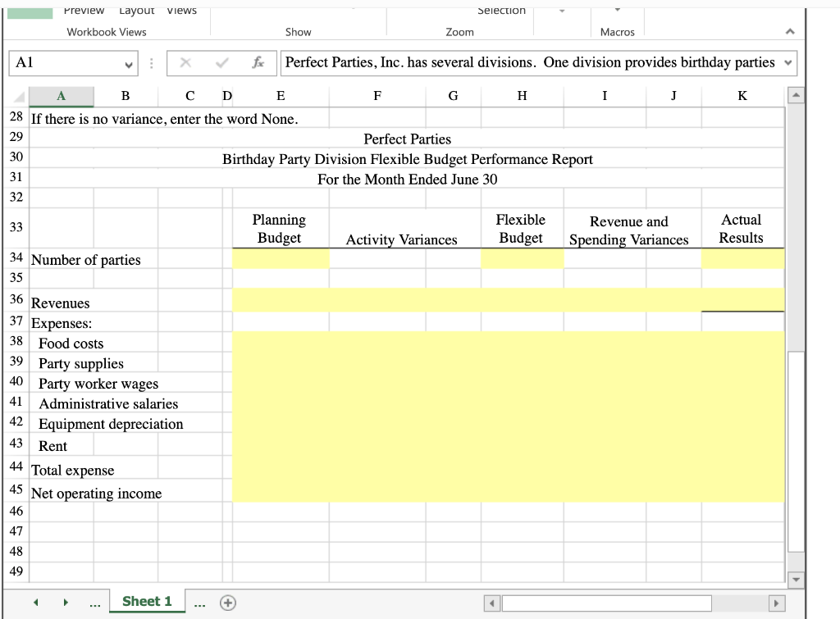Click horizontal scrollbar left arrow

(x=492, y=603)
